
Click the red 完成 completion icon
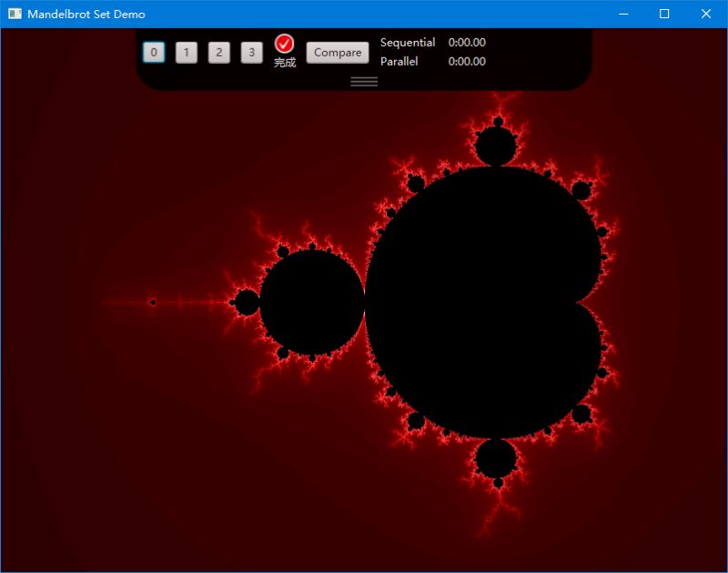[x=285, y=42]
